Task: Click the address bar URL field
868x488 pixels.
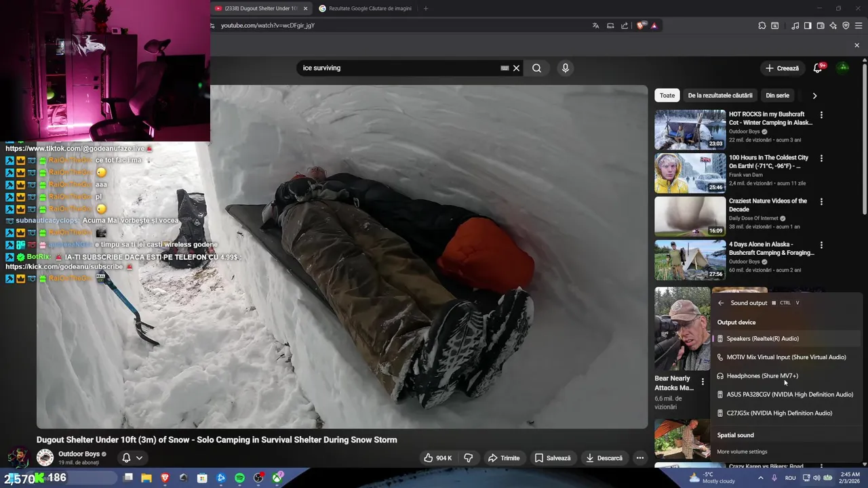Action: 400,26
